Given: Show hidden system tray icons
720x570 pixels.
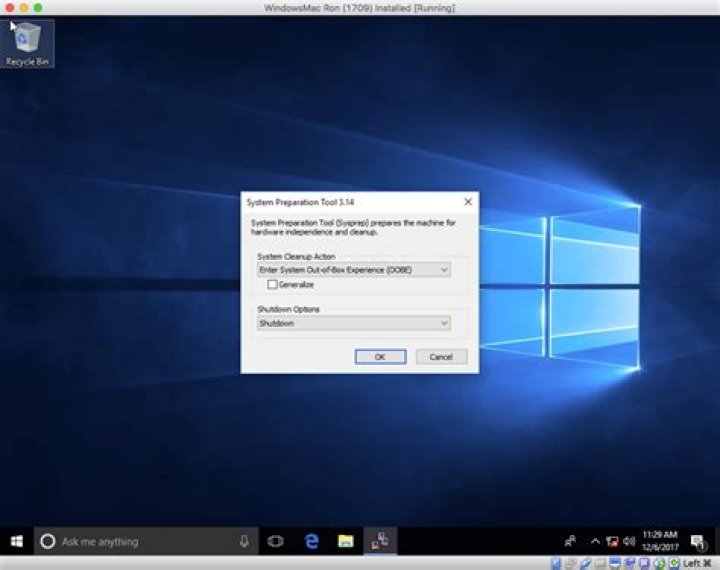Looking at the screenshot, I should click(595, 542).
